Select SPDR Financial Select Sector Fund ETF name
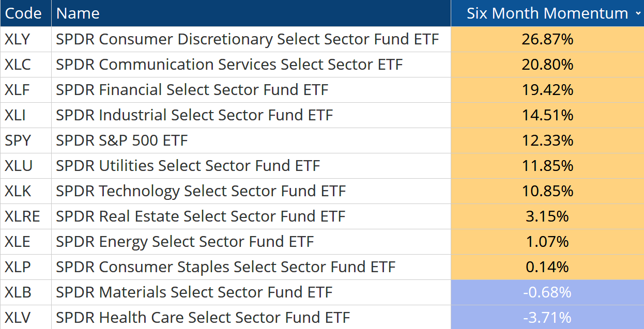The height and width of the screenshot is (329, 644). [x=192, y=90]
